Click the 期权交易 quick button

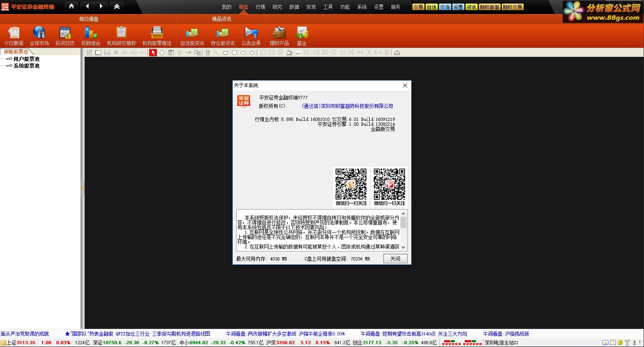point(513,7)
